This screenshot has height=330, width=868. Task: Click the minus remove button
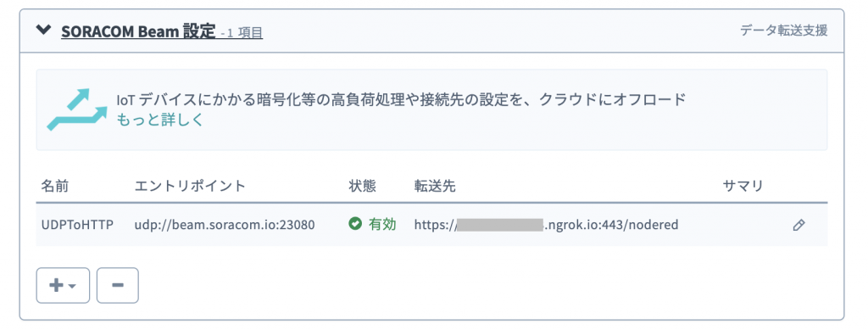pyautogui.click(x=117, y=285)
